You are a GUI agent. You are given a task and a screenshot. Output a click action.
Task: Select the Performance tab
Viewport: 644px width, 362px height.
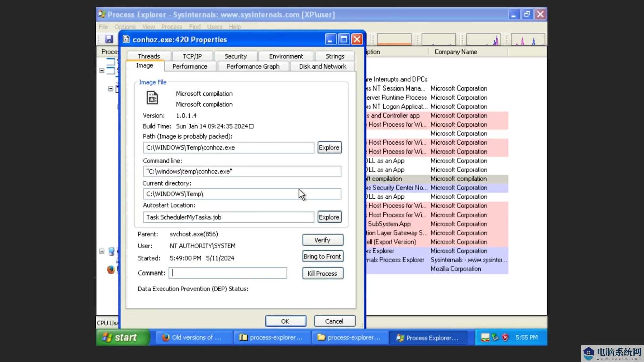pyautogui.click(x=190, y=66)
